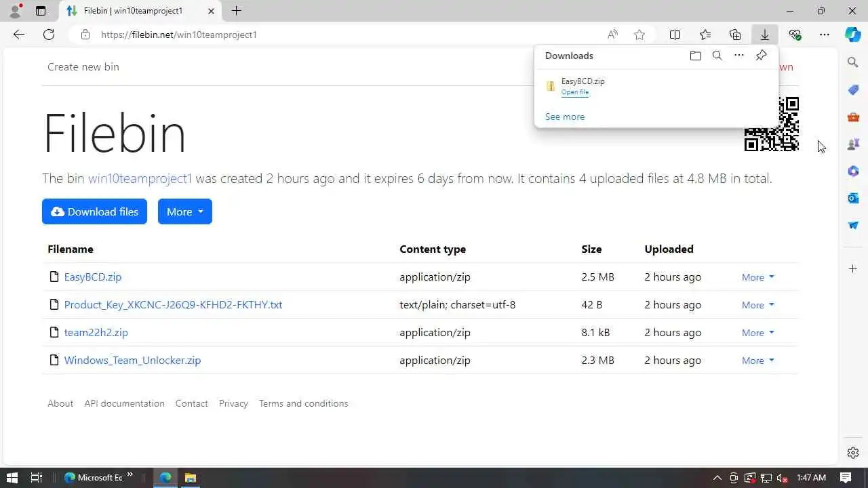Open the Windows Start menu
The width and height of the screenshot is (868, 488).
(x=12, y=478)
